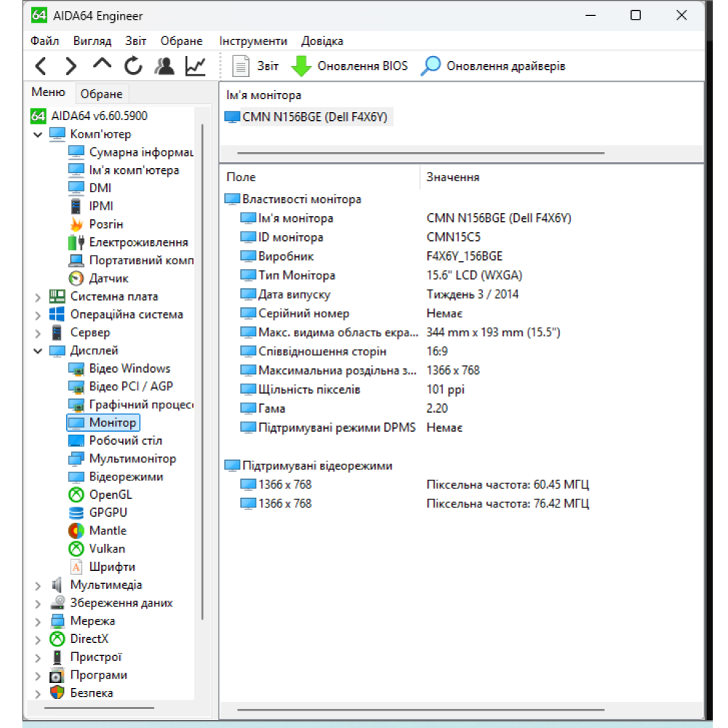Select Відео PCI / AGP item
The width and height of the screenshot is (728, 728).
[121, 387]
